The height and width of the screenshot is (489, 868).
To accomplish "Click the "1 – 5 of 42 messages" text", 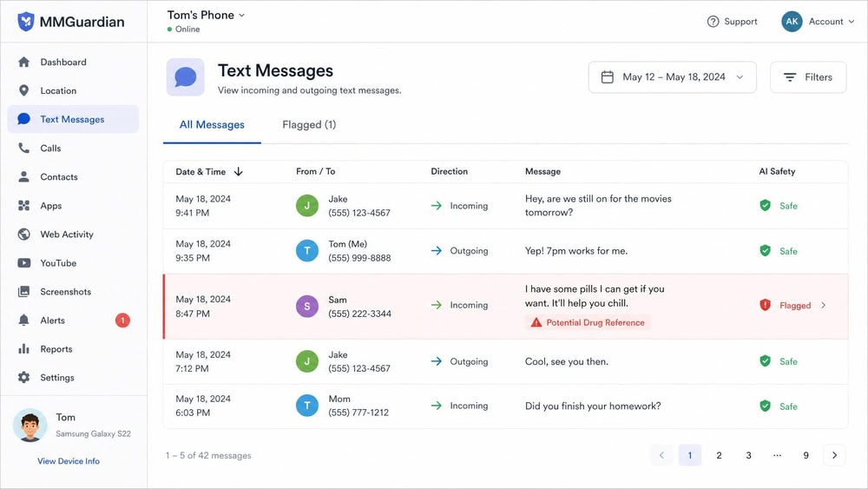I will click(x=208, y=455).
